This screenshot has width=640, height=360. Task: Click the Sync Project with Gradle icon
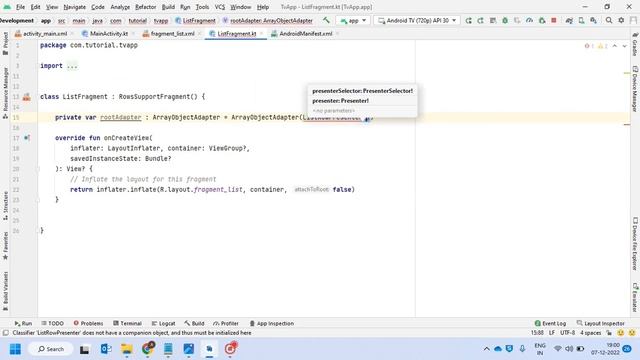[569, 20]
